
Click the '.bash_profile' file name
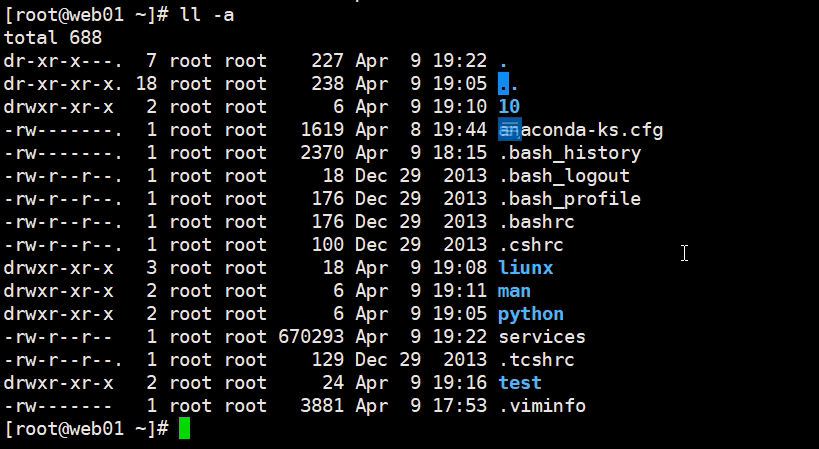[569, 199]
